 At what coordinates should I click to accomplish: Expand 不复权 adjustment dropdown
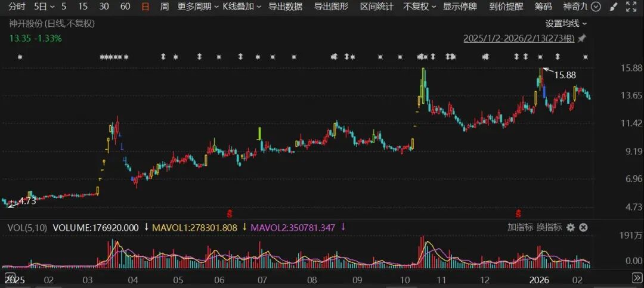(419, 7)
